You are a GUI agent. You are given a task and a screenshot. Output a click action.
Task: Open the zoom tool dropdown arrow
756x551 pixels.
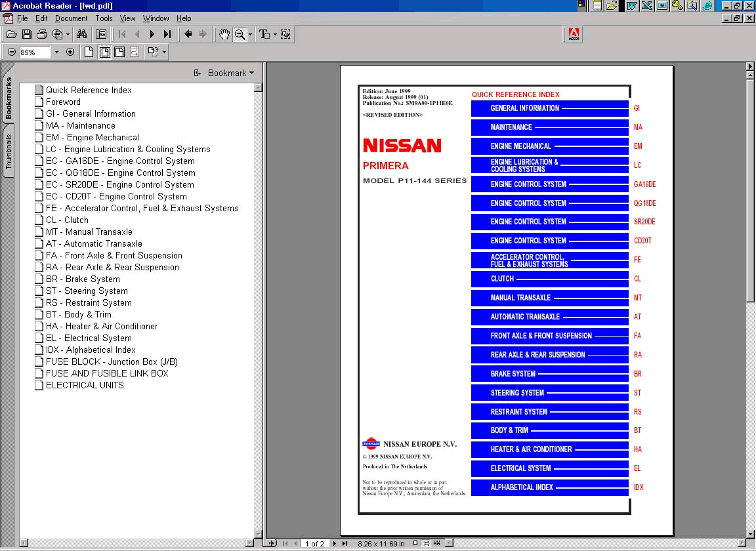[x=250, y=34]
